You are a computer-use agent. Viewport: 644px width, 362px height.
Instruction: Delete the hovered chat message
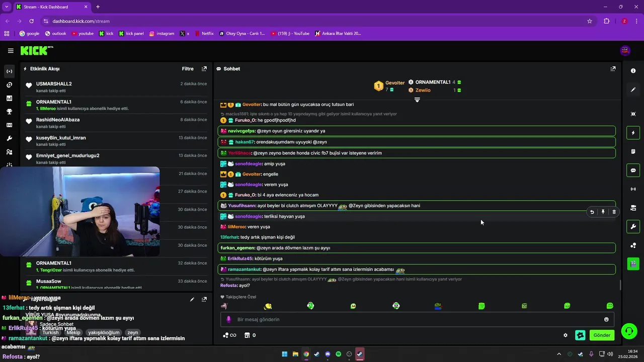pos(614,212)
